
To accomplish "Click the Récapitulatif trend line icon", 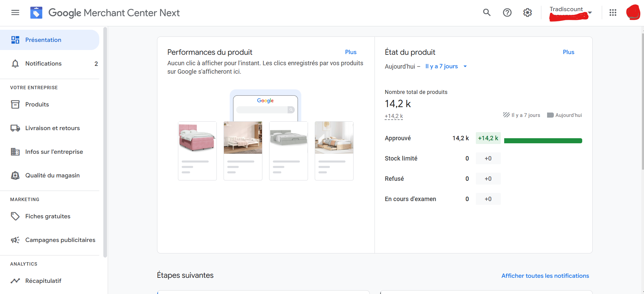I will (x=15, y=281).
